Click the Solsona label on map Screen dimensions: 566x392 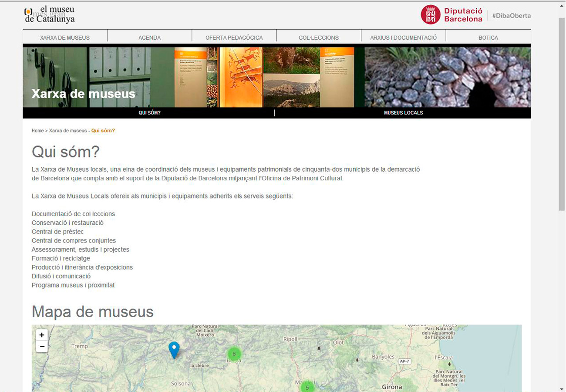pyautogui.click(x=181, y=384)
